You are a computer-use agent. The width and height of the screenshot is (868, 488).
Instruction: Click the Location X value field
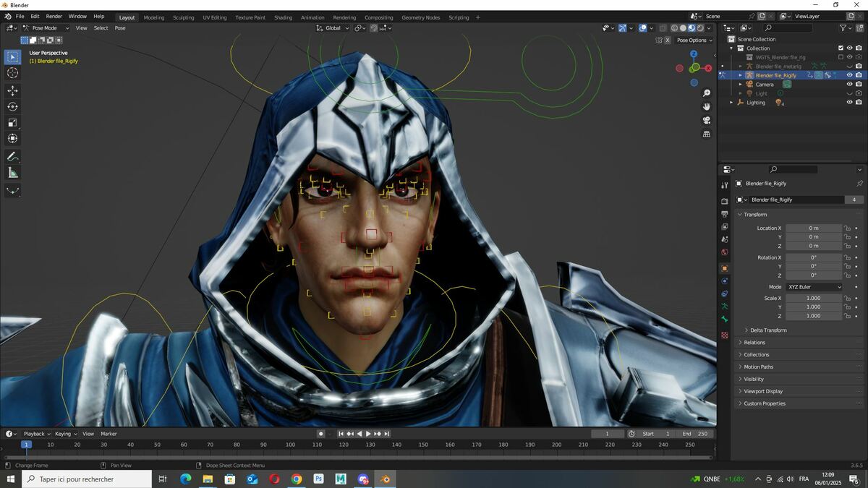click(x=814, y=228)
